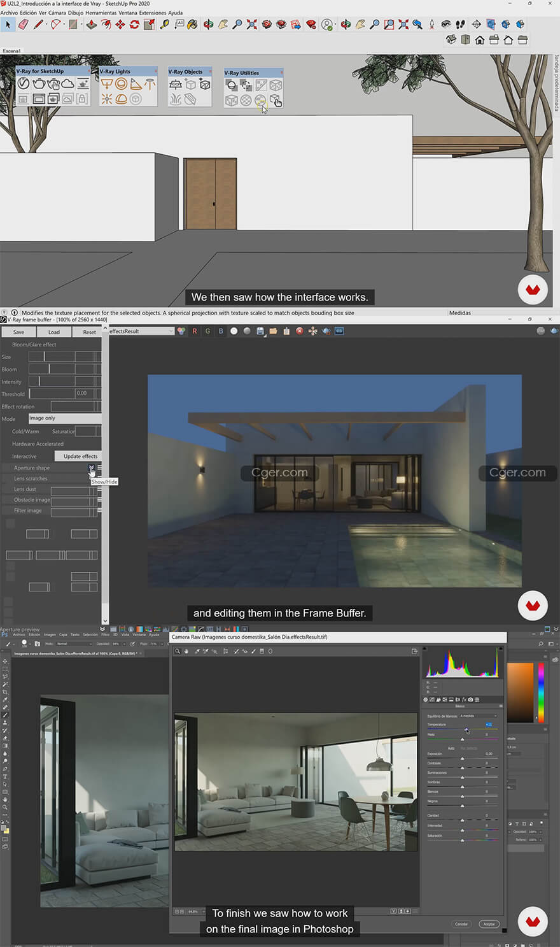Save the image with frame buffer disk icon
The width and height of the screenshot is (560, 947).
point(260,331)
